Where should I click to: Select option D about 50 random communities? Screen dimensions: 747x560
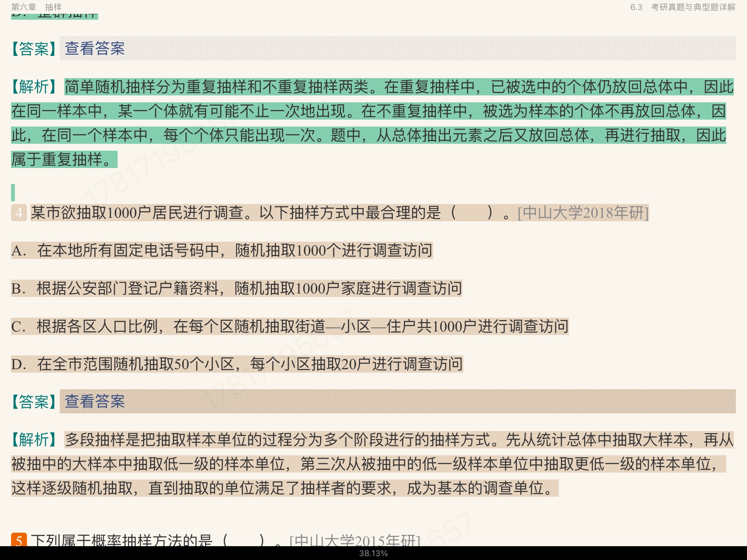click(237, 364)
